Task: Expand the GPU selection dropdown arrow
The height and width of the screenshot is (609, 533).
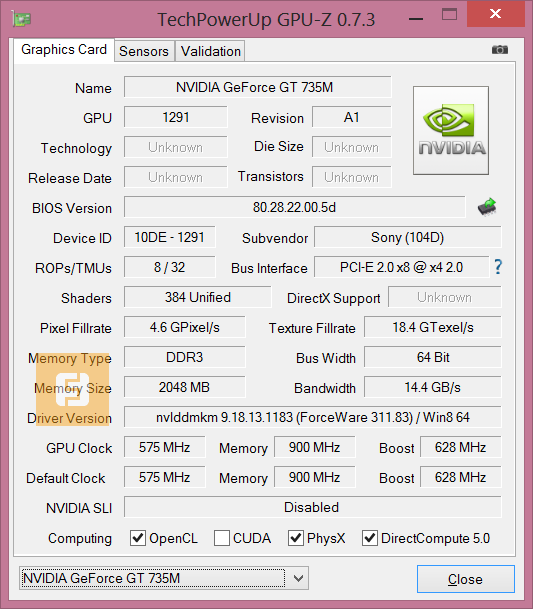Action: pyautogui.click(x=298, y=578)
